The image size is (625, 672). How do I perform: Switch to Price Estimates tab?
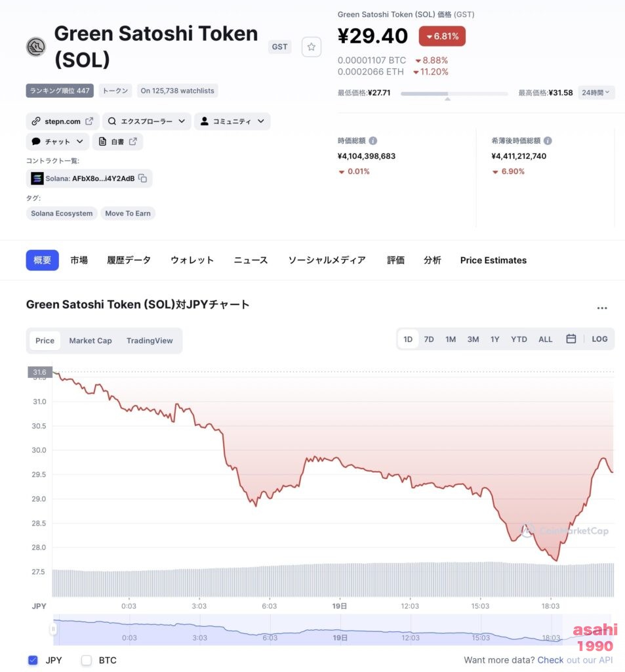pyautogui.click(x=493, y=260)
